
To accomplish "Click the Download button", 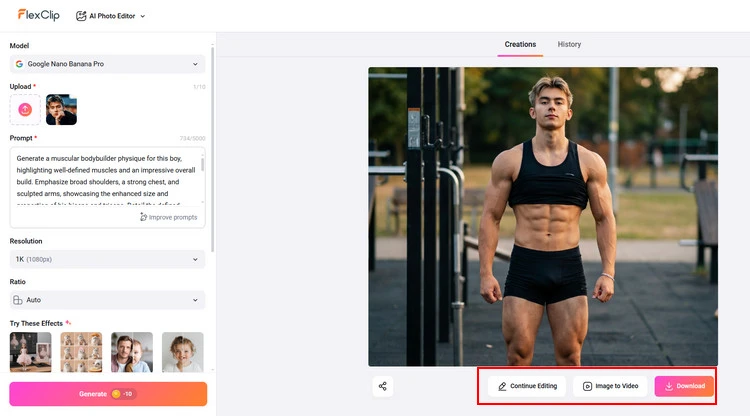I will coord(684,386).
